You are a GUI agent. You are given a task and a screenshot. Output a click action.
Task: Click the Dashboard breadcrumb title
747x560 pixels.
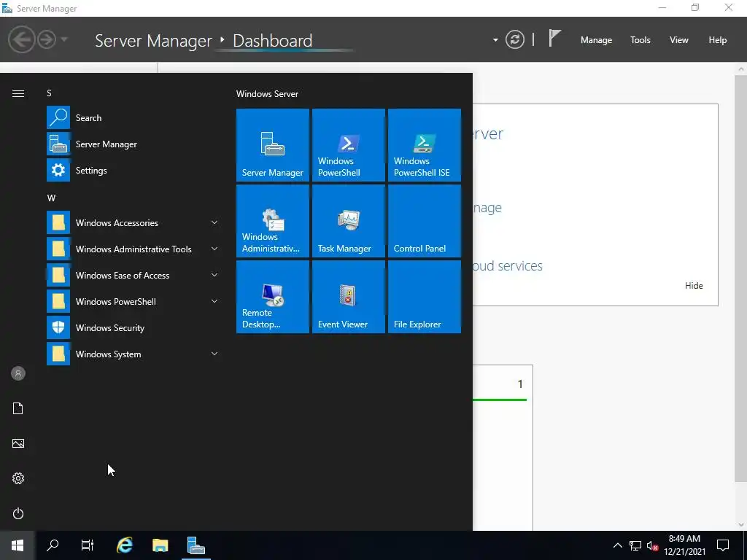coord(273,41)
